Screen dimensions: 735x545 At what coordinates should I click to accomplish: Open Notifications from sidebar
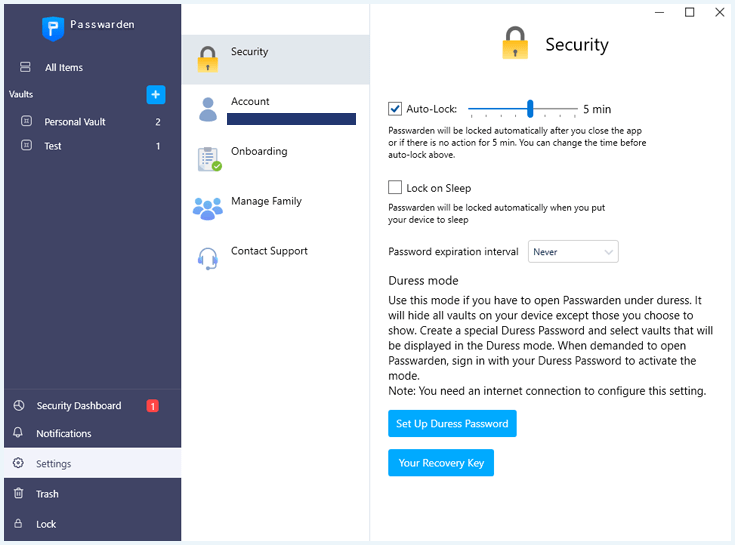click(x=92, y=433)
